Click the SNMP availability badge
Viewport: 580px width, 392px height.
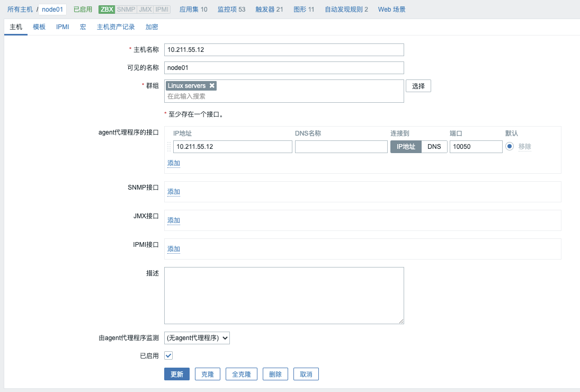pos(126,9)
